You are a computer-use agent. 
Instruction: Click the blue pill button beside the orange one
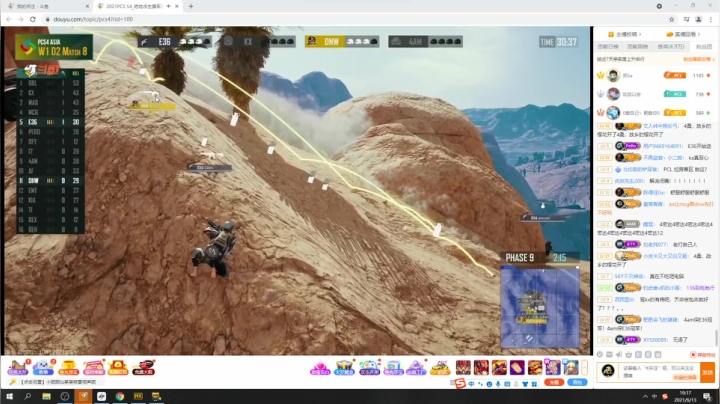577,382
